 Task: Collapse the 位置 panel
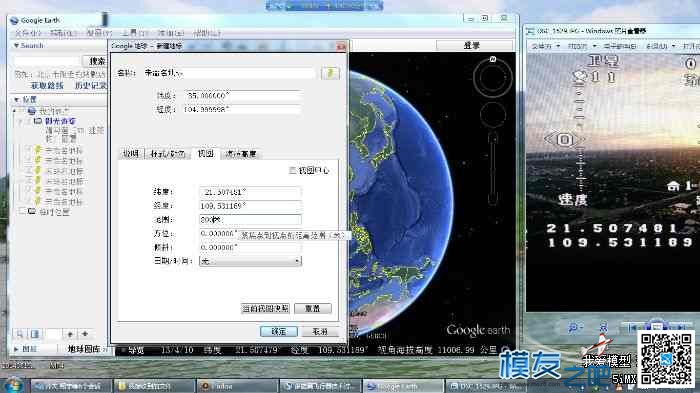[17, 99]
